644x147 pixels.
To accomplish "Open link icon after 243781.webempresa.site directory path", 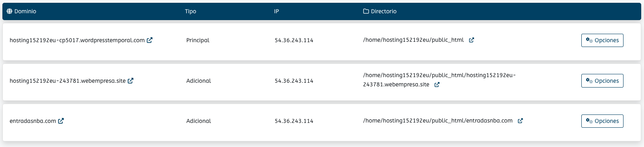I will [437, 85].
